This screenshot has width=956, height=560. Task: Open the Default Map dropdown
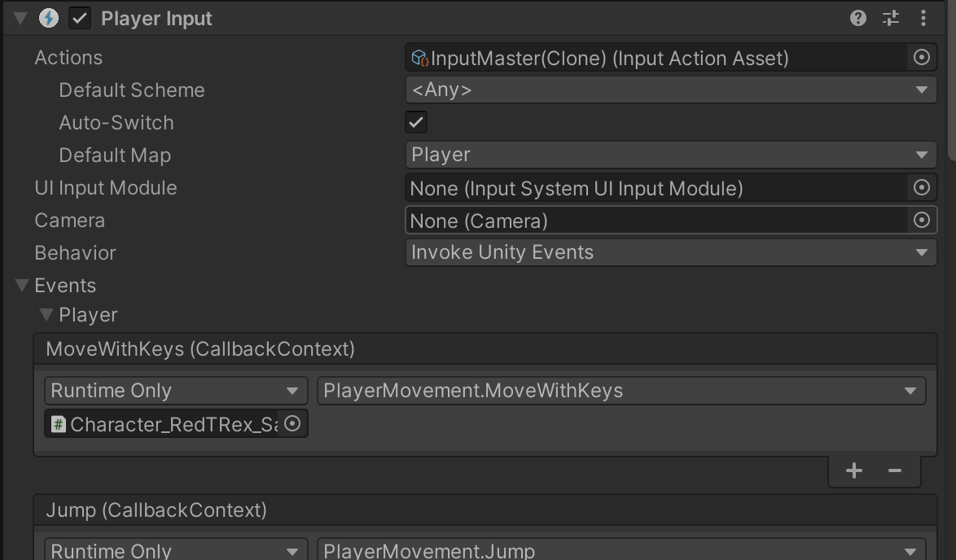pyautogui.click(x=670, y=155)
